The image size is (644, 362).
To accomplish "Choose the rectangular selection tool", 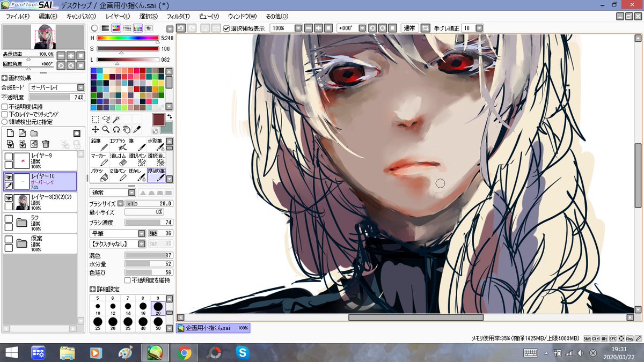I will 95,119.
